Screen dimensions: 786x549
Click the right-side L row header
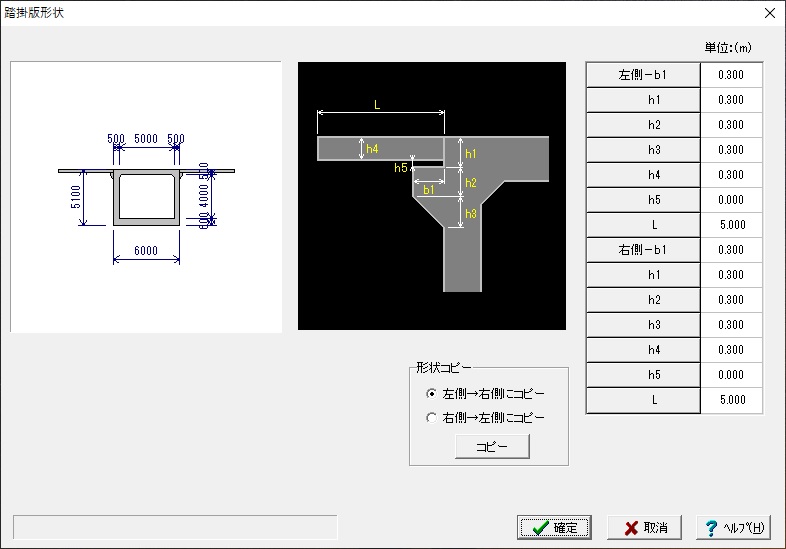click(x=643, y=400)
